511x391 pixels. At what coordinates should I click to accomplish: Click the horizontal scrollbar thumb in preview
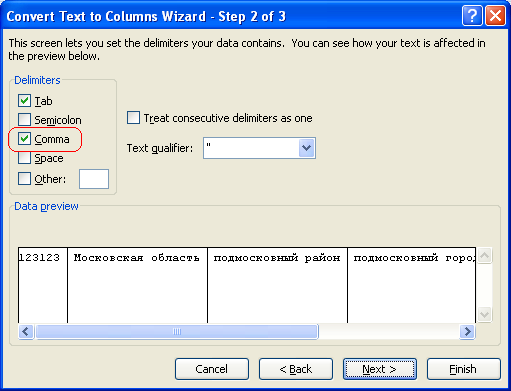pyautogui.click(x=177, y=331)
